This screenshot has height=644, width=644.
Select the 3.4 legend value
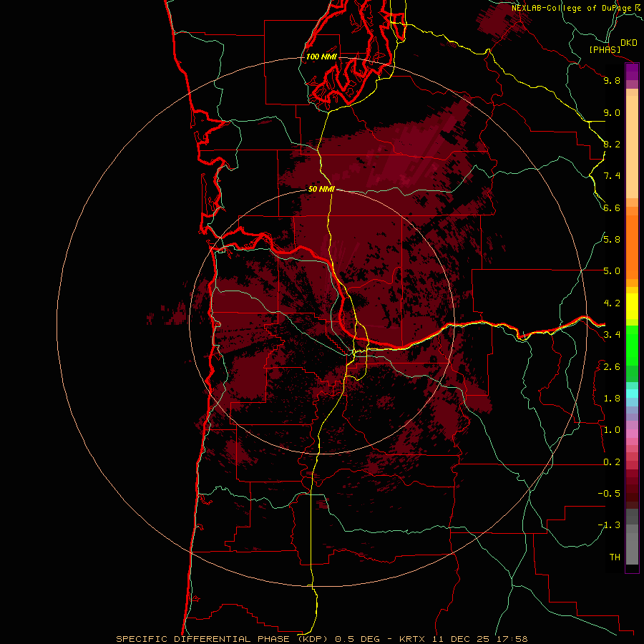(612, 334)
